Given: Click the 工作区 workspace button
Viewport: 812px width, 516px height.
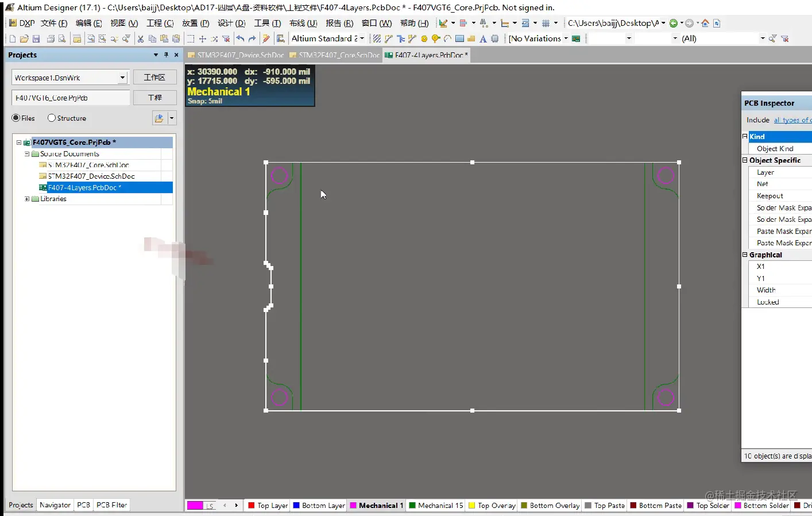Looking at the screenshot, I should 154,78.
